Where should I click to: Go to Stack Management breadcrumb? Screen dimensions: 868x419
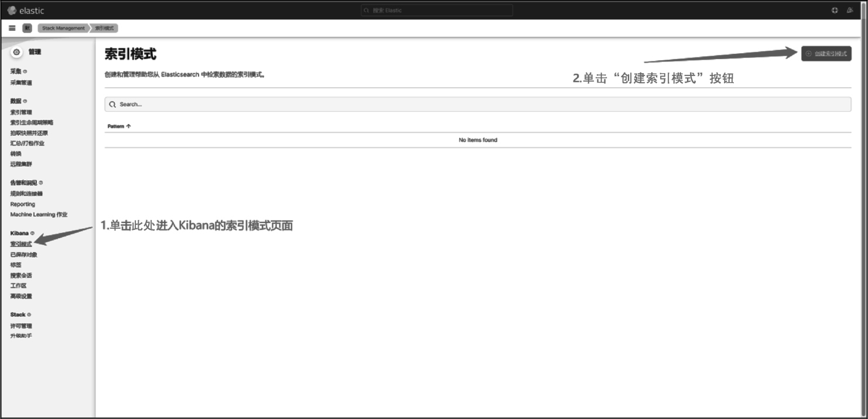63,28
